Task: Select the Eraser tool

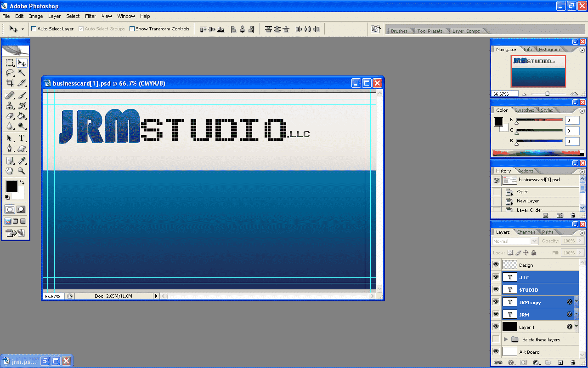Action: (10, 116)
